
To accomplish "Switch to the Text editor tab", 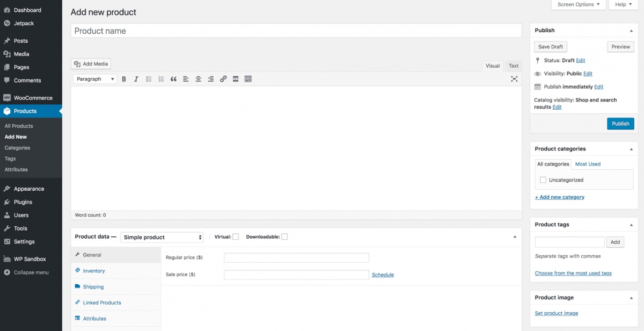I will pos(514,66).
